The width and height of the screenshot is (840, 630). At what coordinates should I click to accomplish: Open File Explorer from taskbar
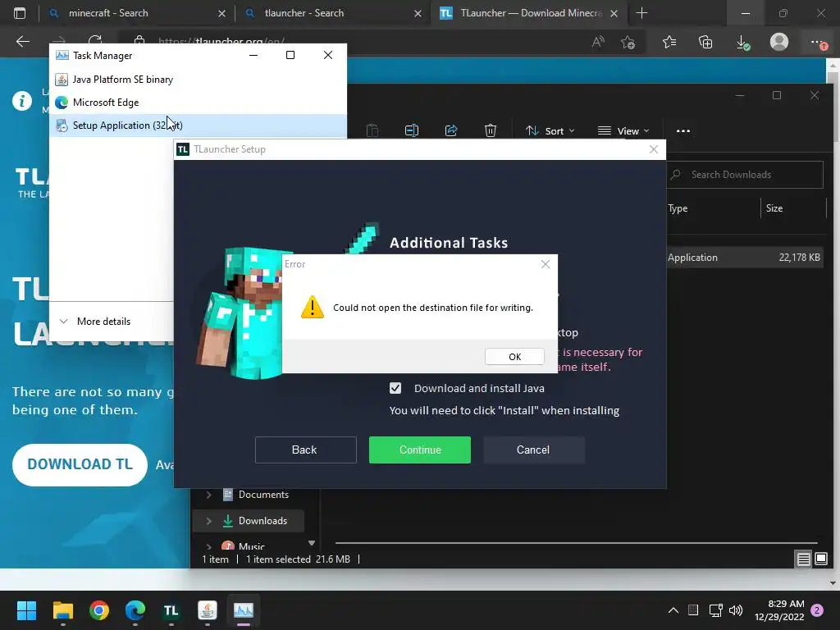pos(62,610)
